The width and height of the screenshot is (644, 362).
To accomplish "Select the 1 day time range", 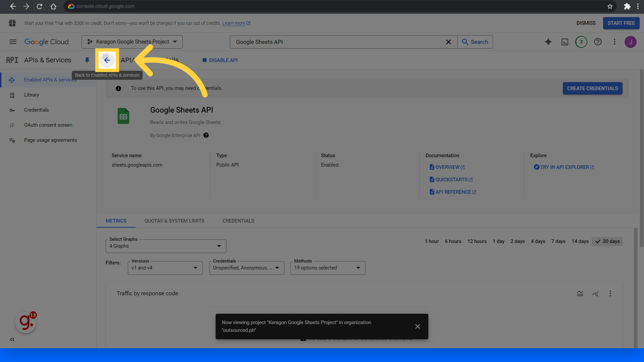I will click(x=498, y=241).
